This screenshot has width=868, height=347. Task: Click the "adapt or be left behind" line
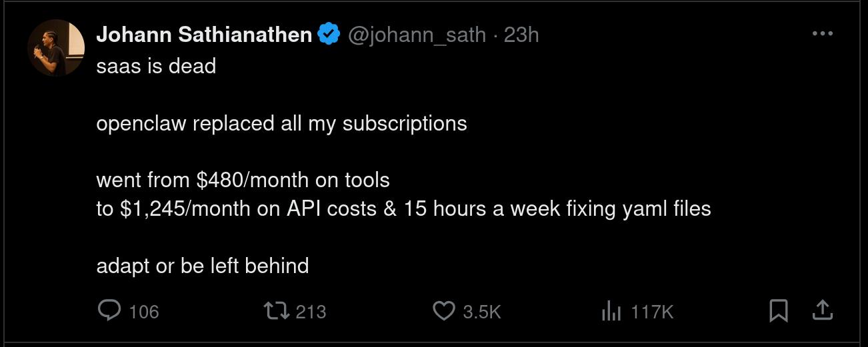203,266
